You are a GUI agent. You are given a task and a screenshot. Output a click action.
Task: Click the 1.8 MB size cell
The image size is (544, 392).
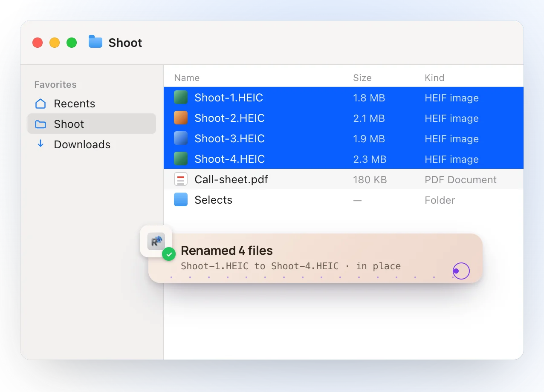(369, 98)
